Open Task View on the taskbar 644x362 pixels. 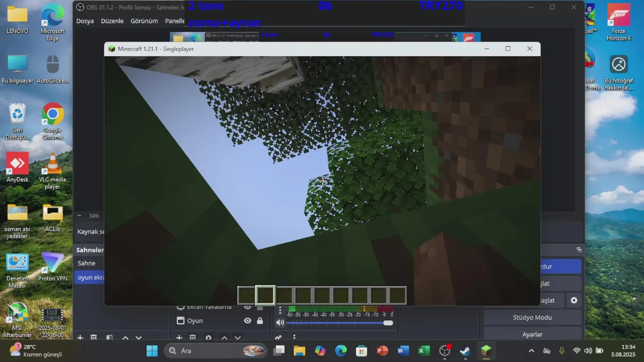pyautogui.click(x=279, y=350)
